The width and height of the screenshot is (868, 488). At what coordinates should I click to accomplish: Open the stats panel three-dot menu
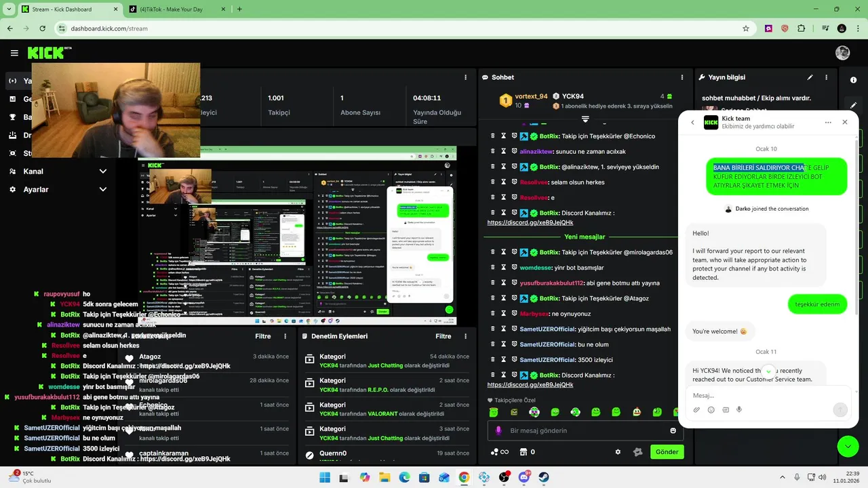(x=465, y=77)
